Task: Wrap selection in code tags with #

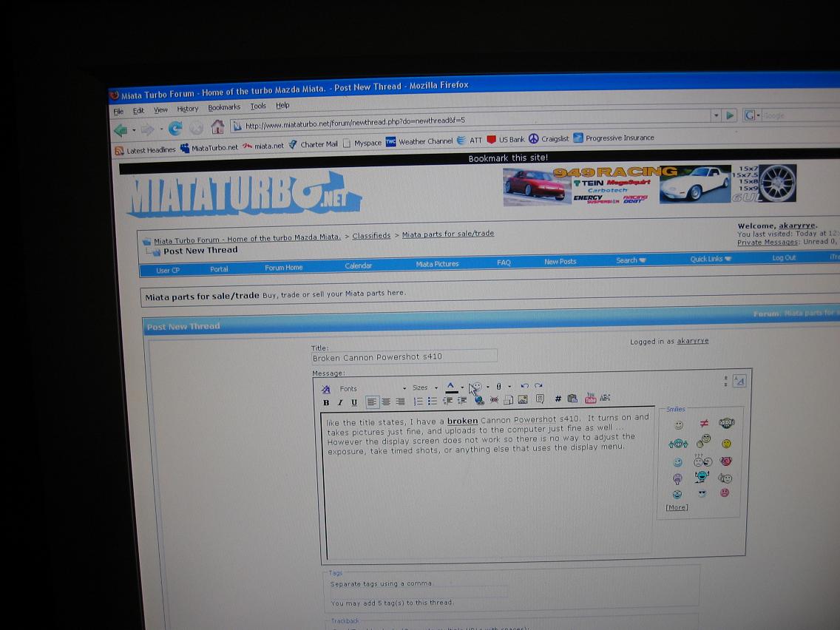Action: [x=558, y=399]
